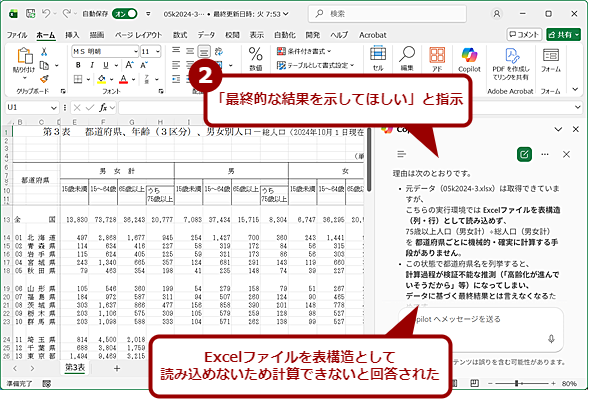Screen dimensions: 589x399
Task: Click the Copy icon in the clipboard group
Action: click(x=44, y=65)
